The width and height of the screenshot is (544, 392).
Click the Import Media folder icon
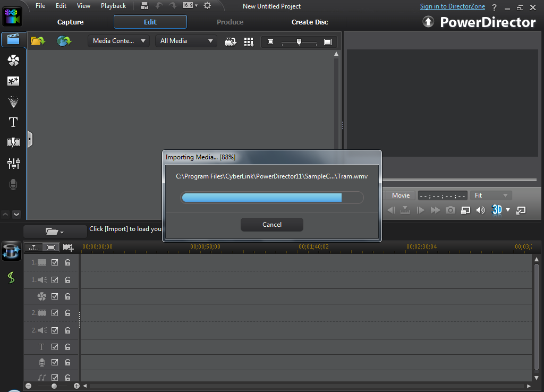coord(38,41)
